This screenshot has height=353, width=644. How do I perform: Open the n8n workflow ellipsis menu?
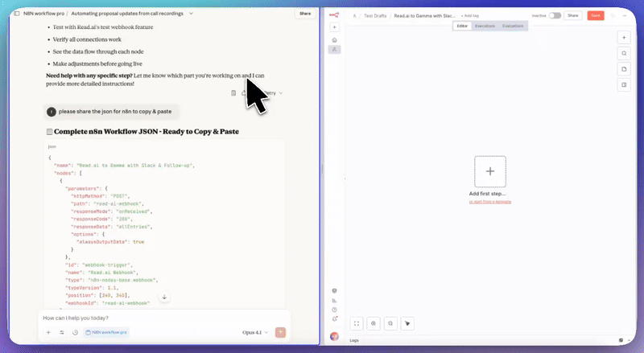[x=625, y=15]
